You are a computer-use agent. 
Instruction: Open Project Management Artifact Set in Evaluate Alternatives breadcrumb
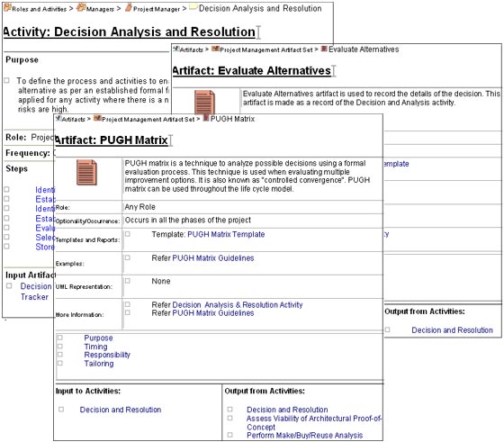tap(266, 50)
